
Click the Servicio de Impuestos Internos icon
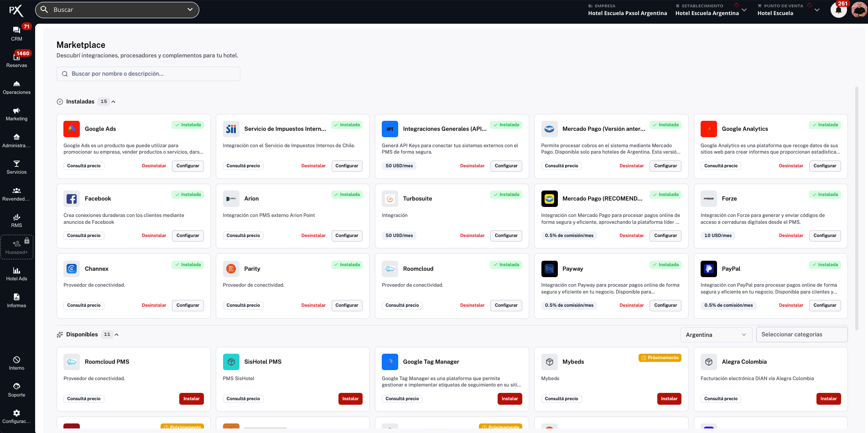(231, 129)
